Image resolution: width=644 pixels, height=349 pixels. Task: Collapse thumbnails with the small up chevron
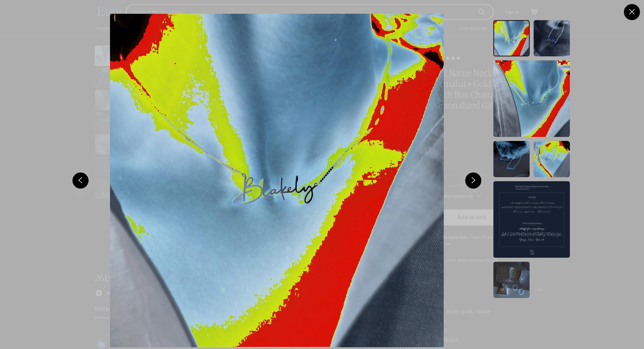(x=540, y=290)
